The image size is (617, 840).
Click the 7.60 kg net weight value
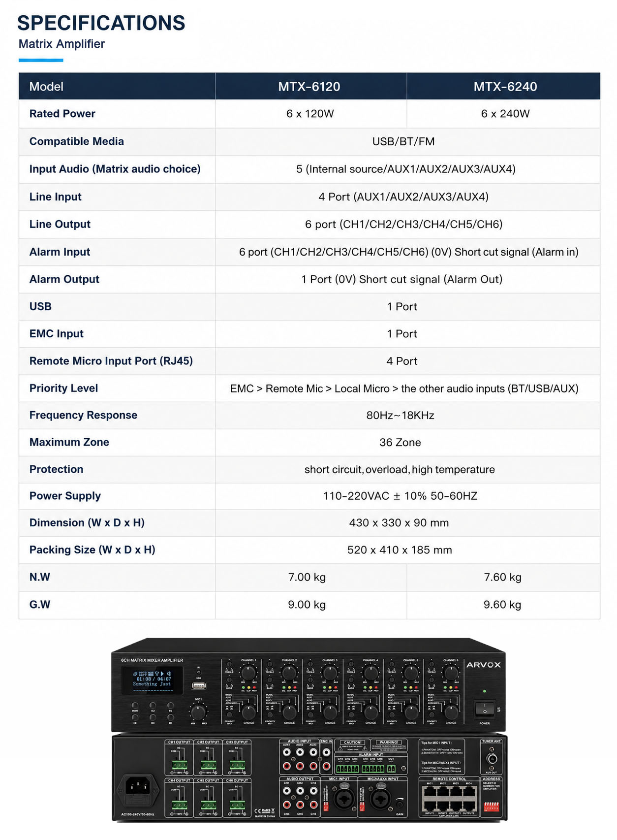[x=502, y=577]
